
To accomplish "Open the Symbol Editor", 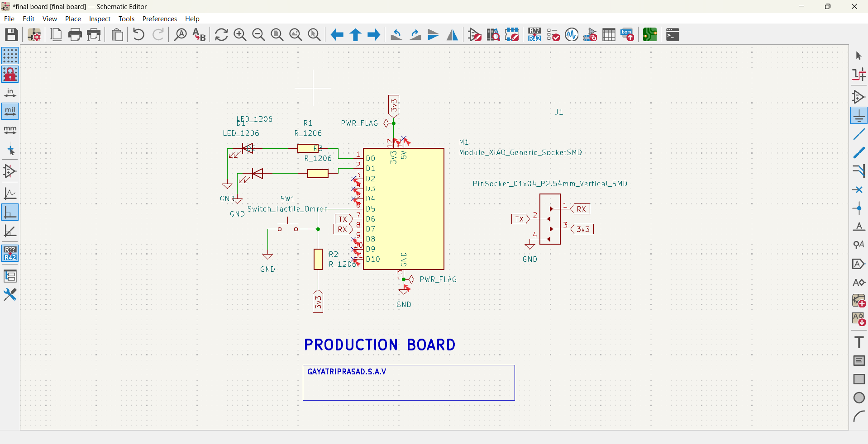I will (475, 35).
